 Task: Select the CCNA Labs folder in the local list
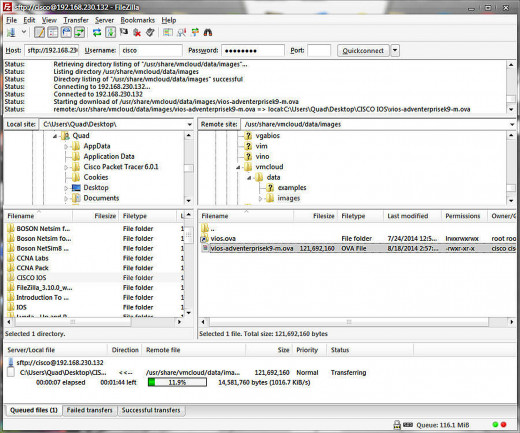[93, 258]
